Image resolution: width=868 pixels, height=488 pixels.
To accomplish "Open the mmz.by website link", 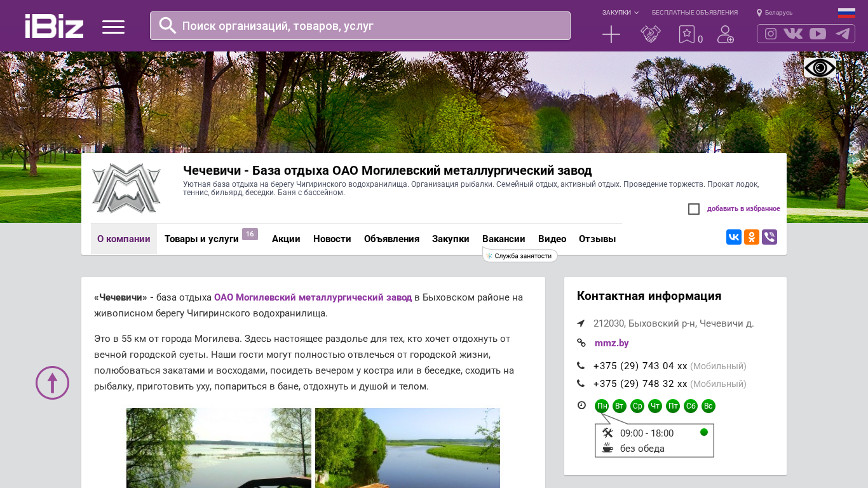I will (611, 343).
